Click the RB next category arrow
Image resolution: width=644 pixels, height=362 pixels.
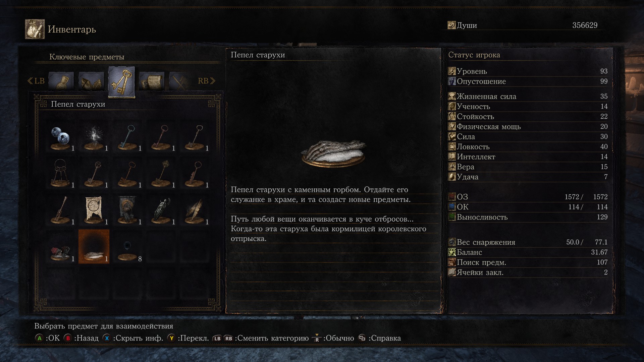click(x=207, y=81)
